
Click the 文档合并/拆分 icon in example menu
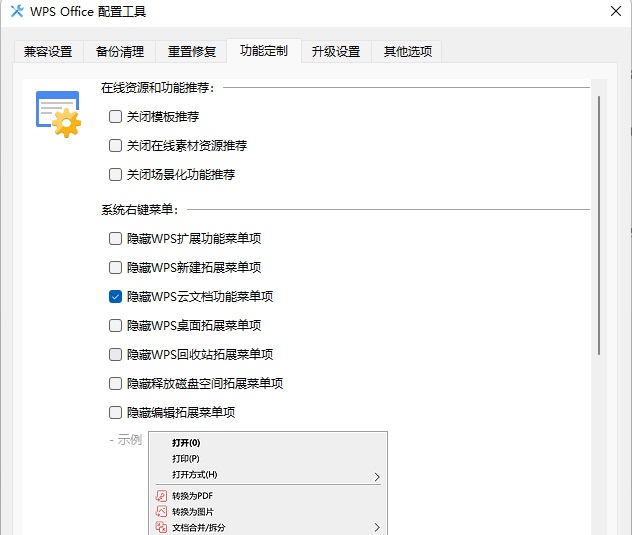pyautogui.click(x=161, y=527)
